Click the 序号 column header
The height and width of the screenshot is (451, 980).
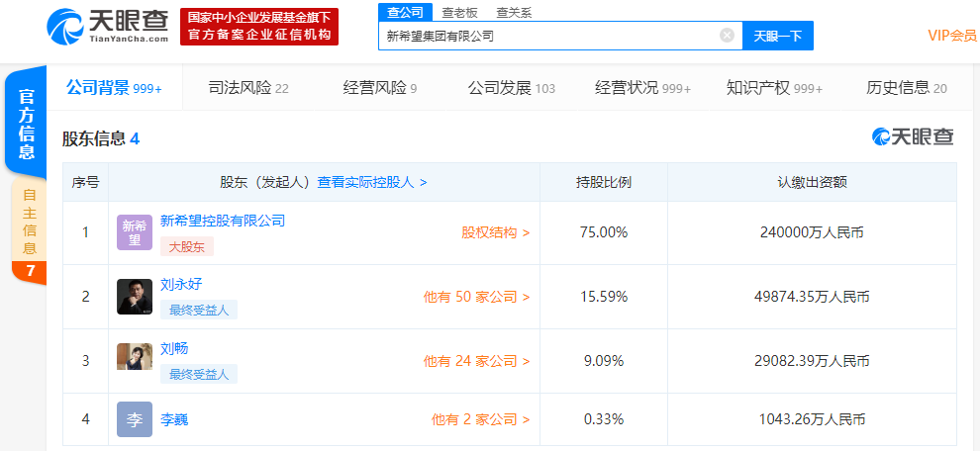click(x=85, y=182)
